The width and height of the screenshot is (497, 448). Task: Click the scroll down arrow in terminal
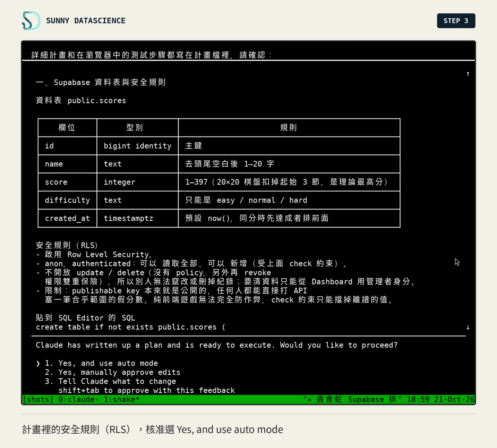(x=468, y=327)
